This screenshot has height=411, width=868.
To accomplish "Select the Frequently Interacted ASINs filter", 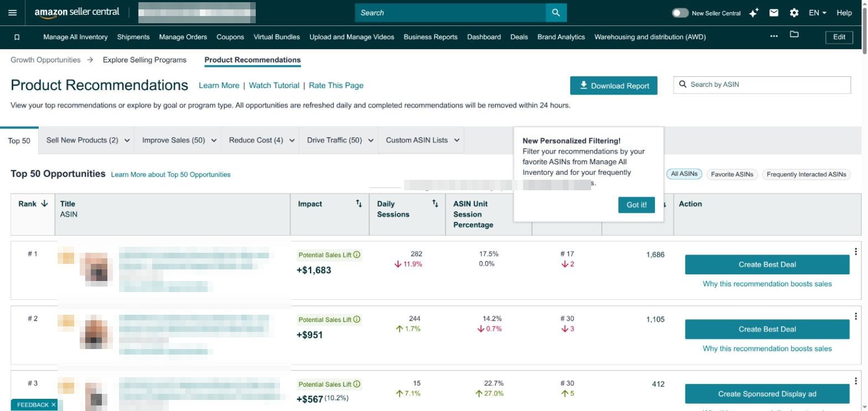I will click(806, 174).
